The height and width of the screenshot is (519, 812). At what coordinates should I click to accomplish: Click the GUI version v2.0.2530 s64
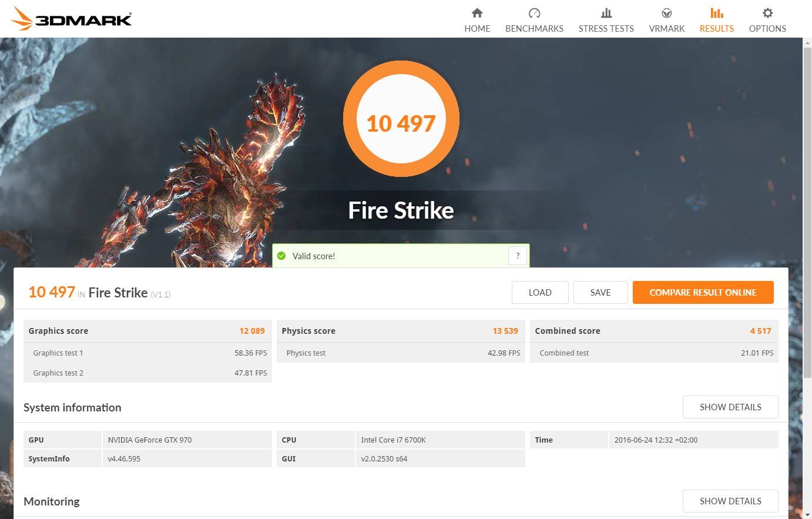[x=384, y=458]
